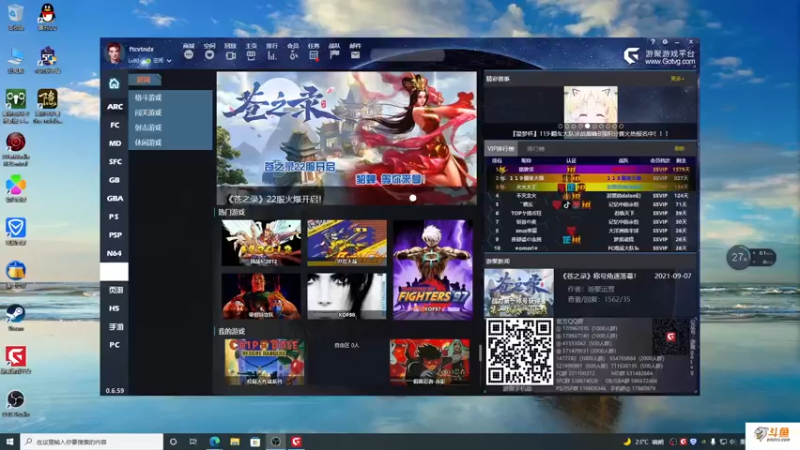This screenshot has width=800, height=450.
Task: Open Recycle Bin on the desktop
Action: pos(15,17)
